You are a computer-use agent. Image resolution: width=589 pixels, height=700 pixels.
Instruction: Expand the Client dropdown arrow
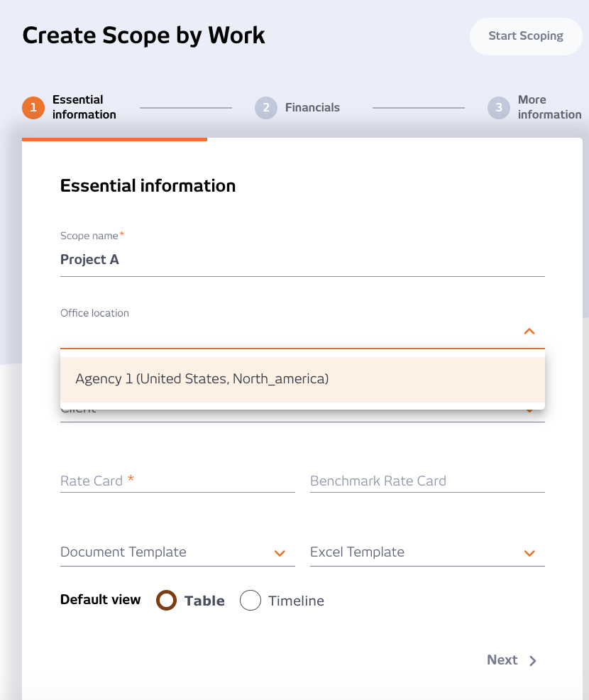point(529,411)
